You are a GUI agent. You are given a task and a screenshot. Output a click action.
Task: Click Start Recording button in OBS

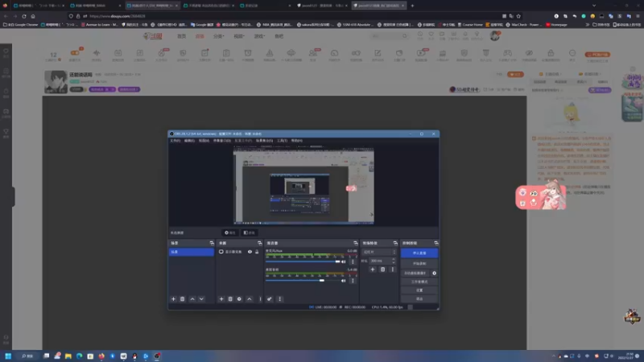tap(419, 263)
